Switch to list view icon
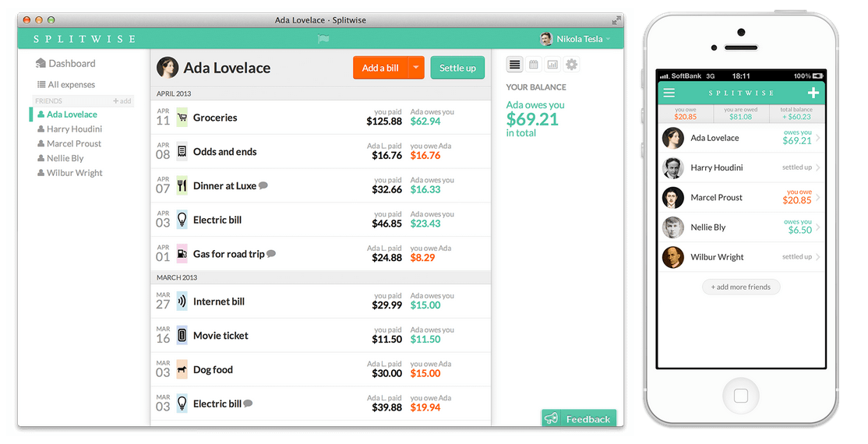This screenshot has width=868, height=444. [x=514, y=65]
